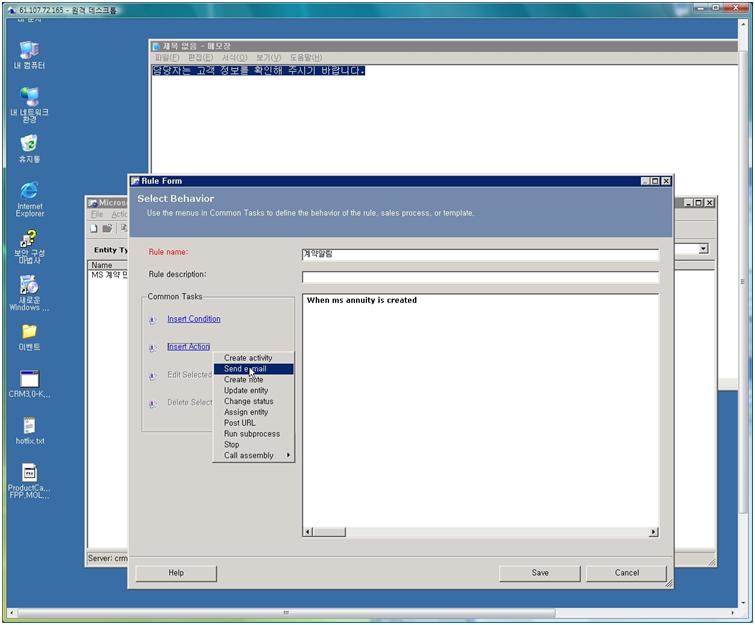Open View menu in Notepad
The width and height of the screenshot is (755, 625).
[x=268, y=58]
